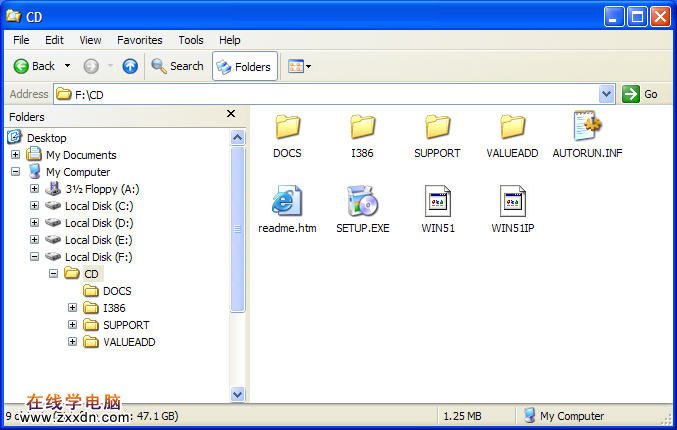Expand My Documents in folder tree
Image resolution: width=677 pixels, height=430 pixels.
(15, 155)
